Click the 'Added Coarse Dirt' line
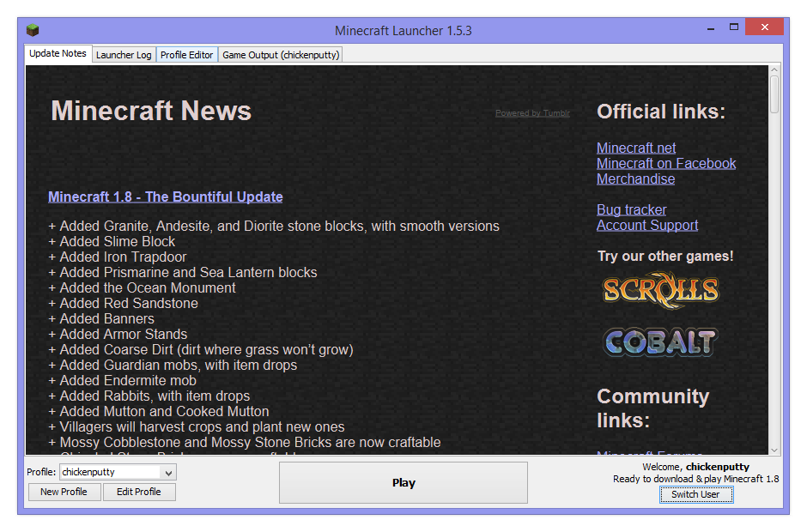Viewport: 807px width, 532px height. (x=201, y=350)
